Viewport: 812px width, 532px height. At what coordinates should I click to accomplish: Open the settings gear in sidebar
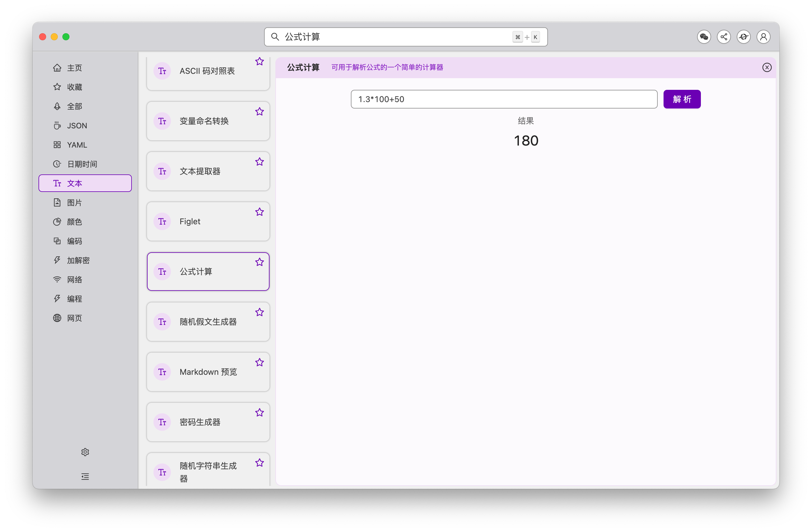pos(85,452)
